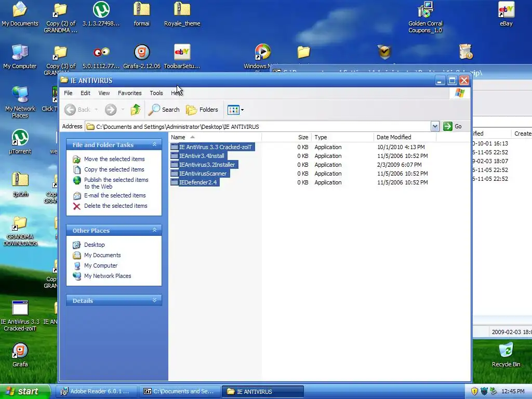Select file IEAntivir3.4Install
Image resolution: width=532 pixels, height=399 pixels.
pyautogui.click(x=202, y=156)
